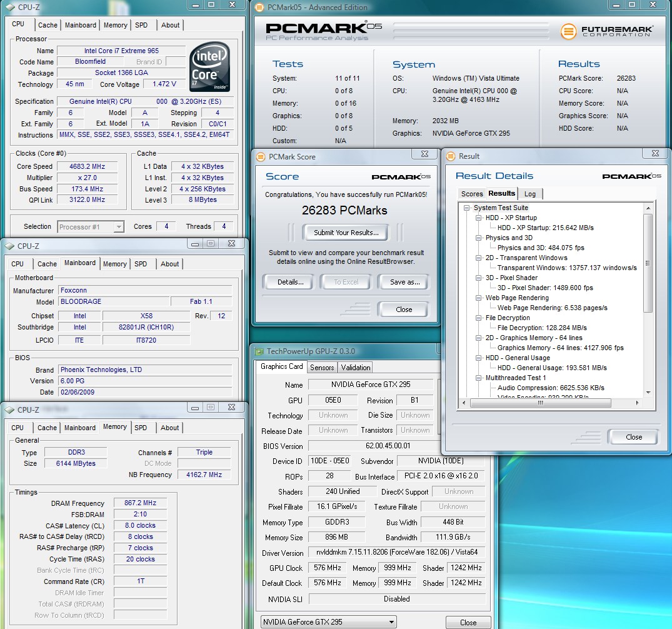This screenshot has height=629, width=672.
Task: Collapse the HDD - XP Startup node
Action: (x=478, y=218)
